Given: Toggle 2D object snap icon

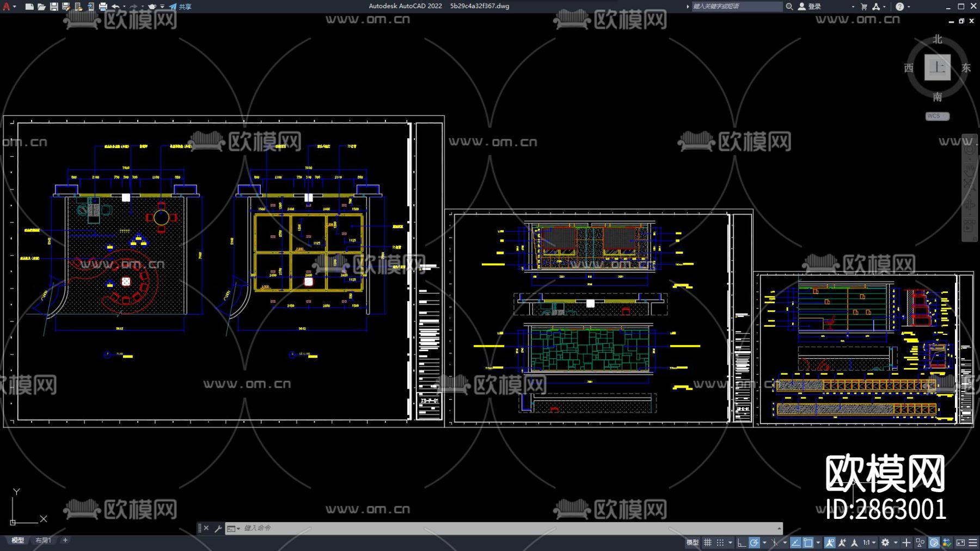Looking at the screenshot, I should (808, 542).
